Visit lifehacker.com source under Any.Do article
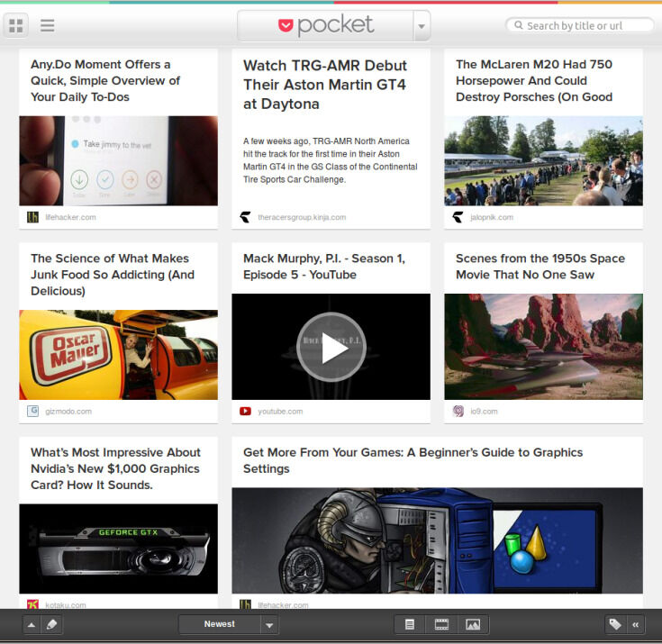 pos(70,217)
